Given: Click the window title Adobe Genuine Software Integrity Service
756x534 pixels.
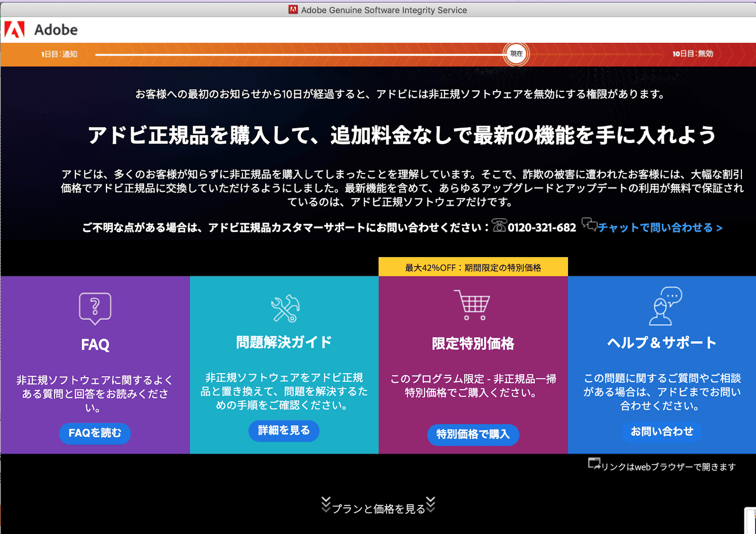Looking at the screenshot, I should (384, 10).
